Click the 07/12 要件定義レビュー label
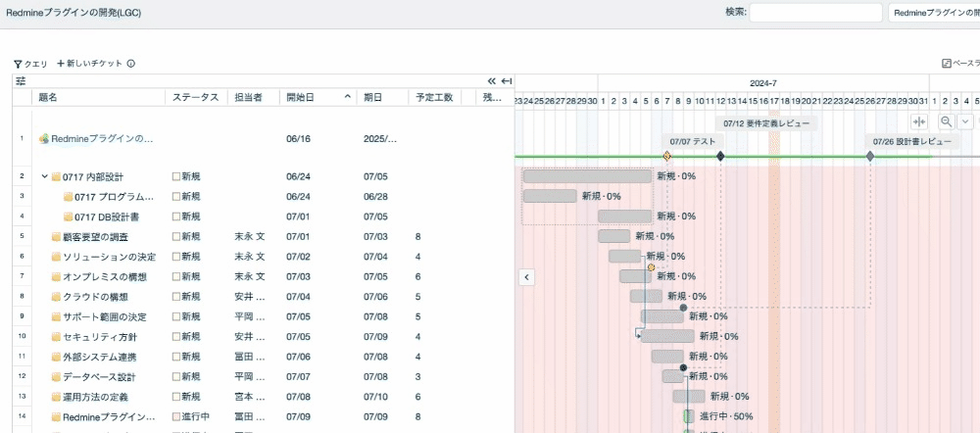The image size is (980, 433). tap(766, 123)
